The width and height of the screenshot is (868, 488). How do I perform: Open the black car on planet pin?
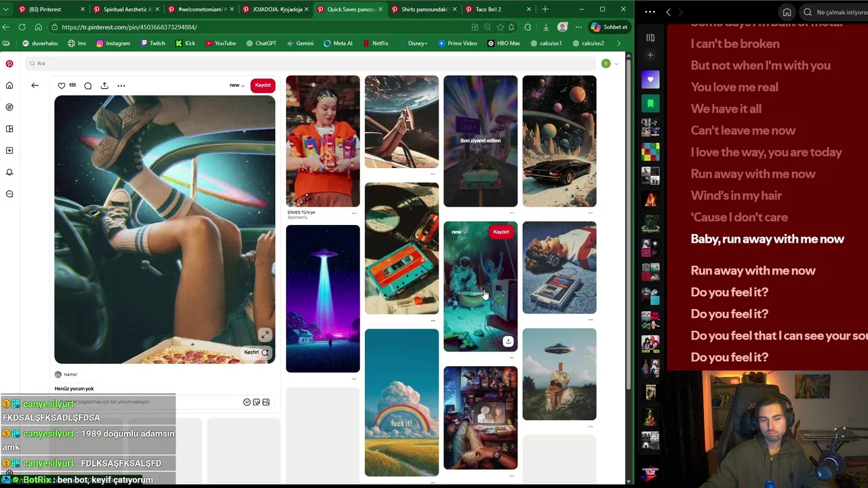pyautogui.click(x=559, y=141)
